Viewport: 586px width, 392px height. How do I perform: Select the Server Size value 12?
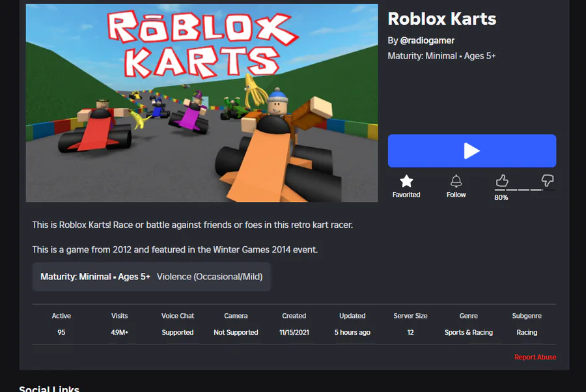[410, 332]
